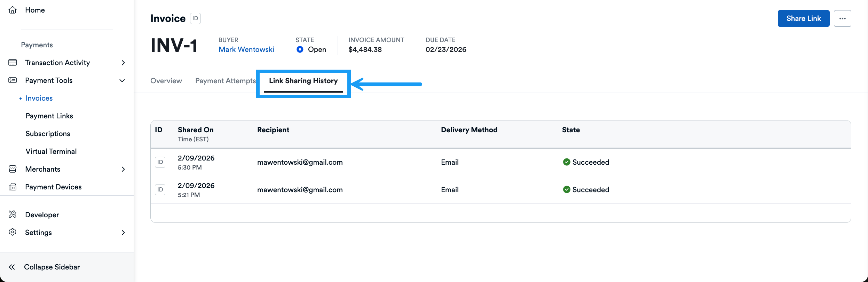Click the Delivery Method column header
Viewport: 868px width, 282px height.
click(469, 130)
